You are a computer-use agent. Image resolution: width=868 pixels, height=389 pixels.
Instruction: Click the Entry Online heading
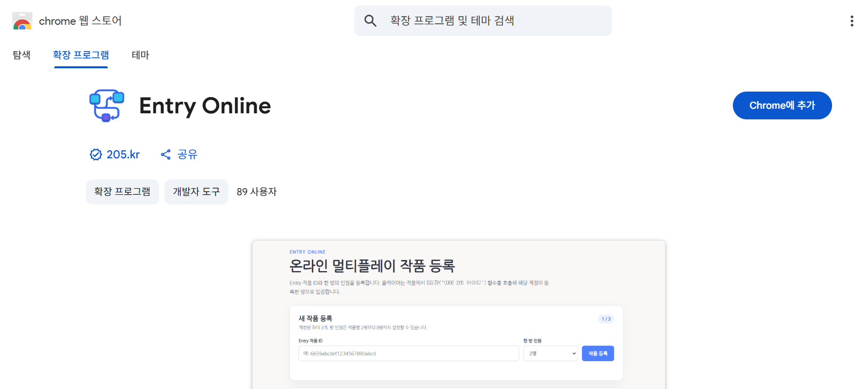pyautogui.click(x=205, y=106)
